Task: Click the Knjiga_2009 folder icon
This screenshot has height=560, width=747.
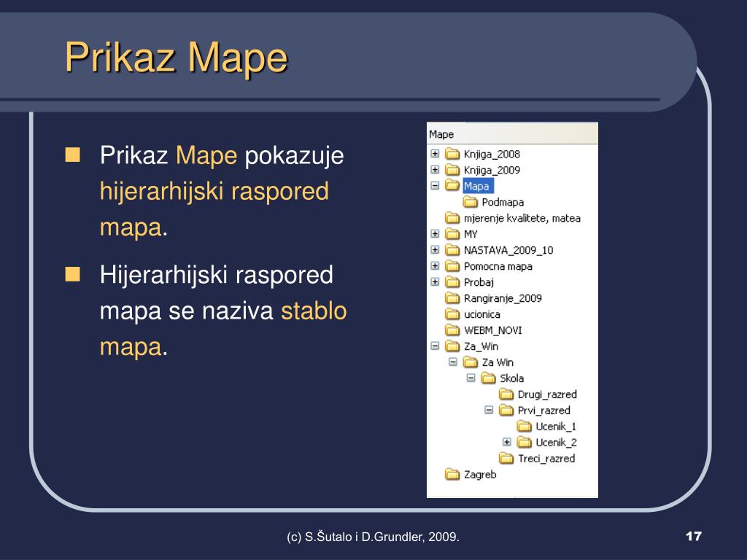Action: click(x=452, y=169)
